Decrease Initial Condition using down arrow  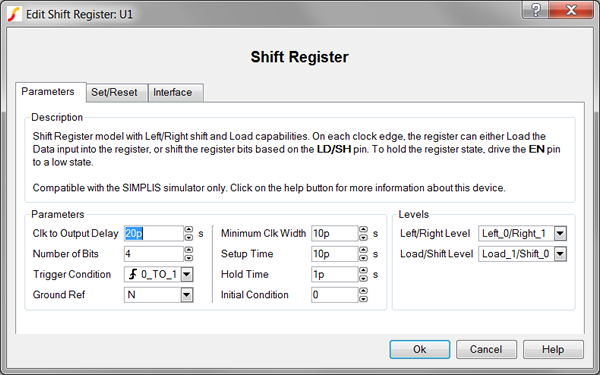click(x=363, y=299)
